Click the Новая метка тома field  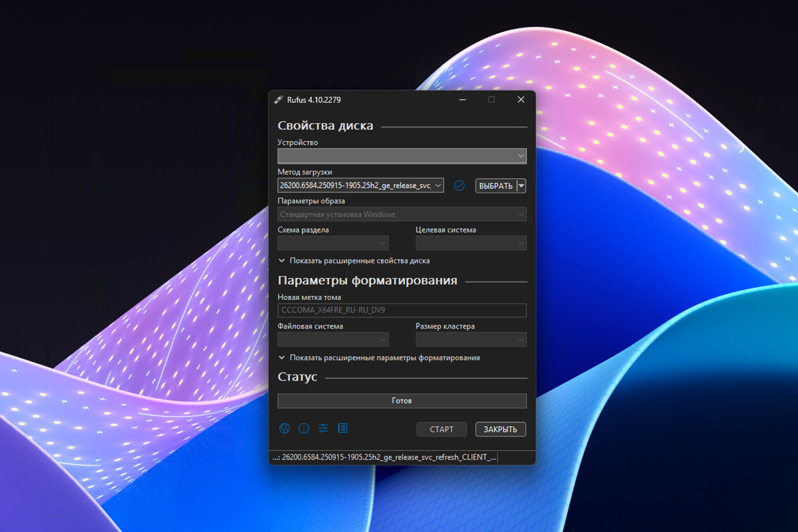coord(402,310)
